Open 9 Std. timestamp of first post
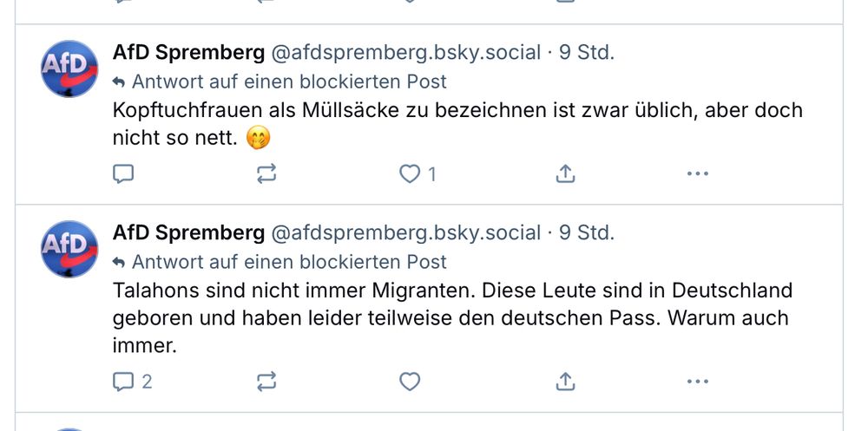 (x=586, y=53)
